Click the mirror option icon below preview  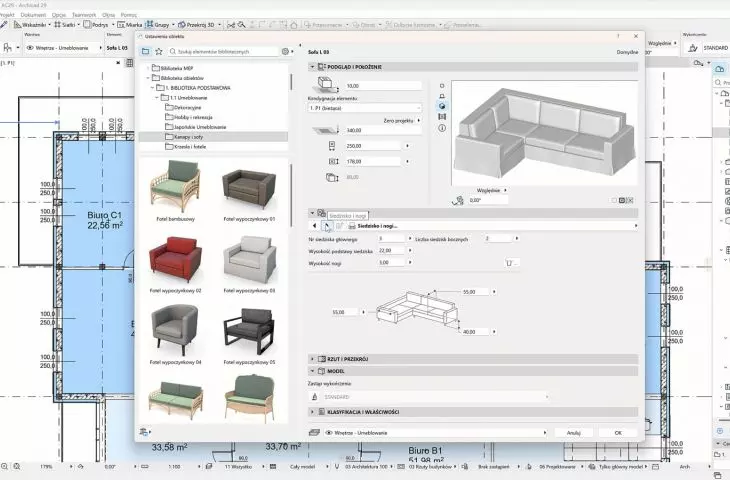point(630,200)
